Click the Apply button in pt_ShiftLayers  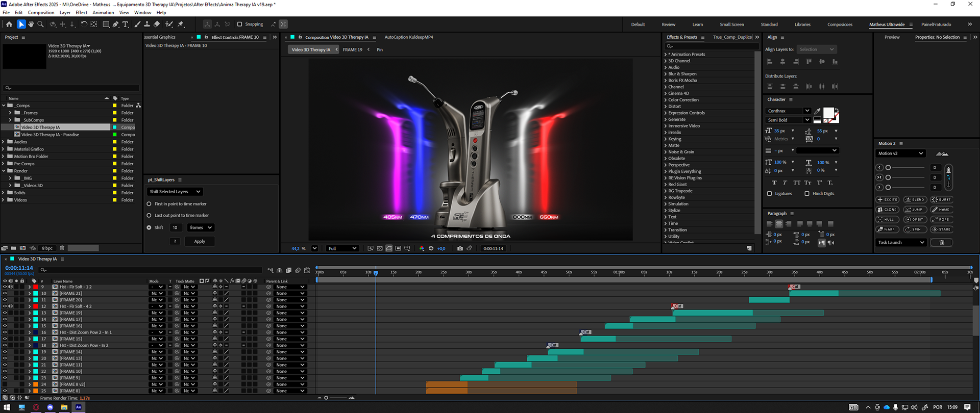(x=200, y=241)
